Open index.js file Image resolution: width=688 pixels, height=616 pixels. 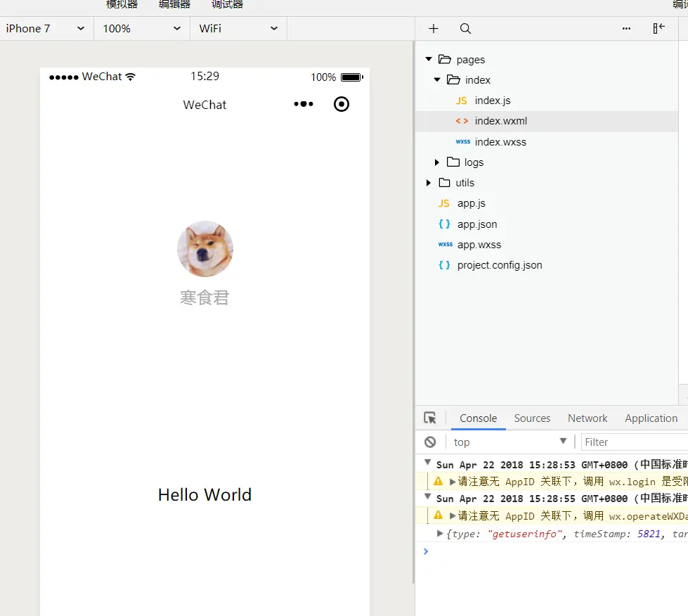pyautogui.click(x=493, y=101)
